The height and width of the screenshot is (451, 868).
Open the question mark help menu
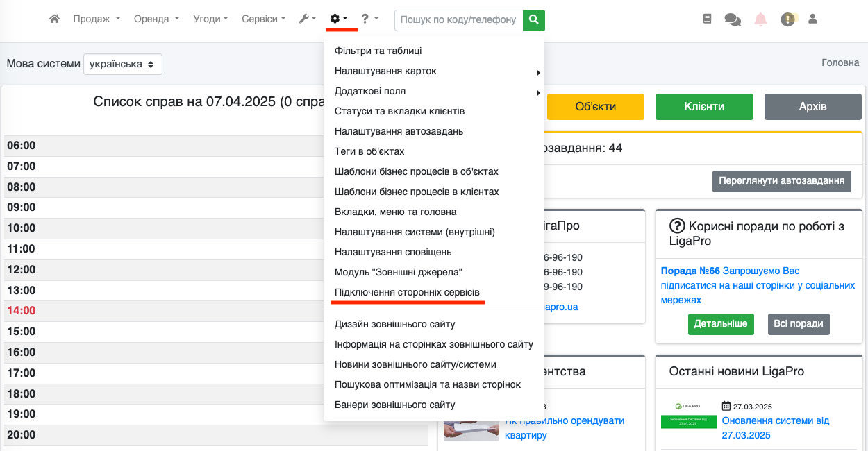coord(369,19)
